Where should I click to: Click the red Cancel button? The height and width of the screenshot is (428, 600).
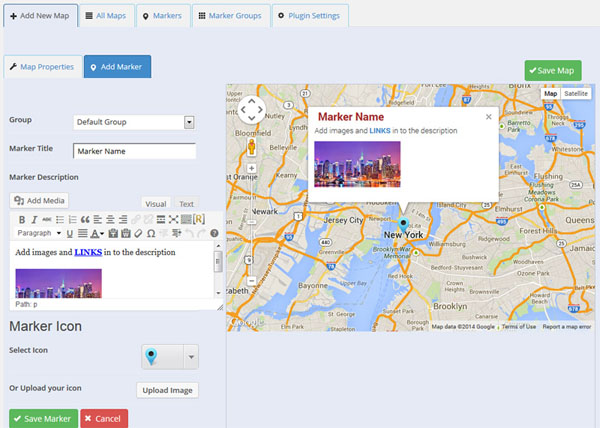[104, 419]
